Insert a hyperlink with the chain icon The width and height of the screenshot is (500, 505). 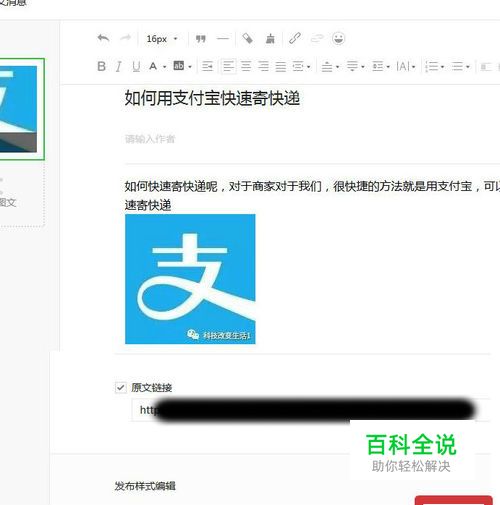(295, 38)
